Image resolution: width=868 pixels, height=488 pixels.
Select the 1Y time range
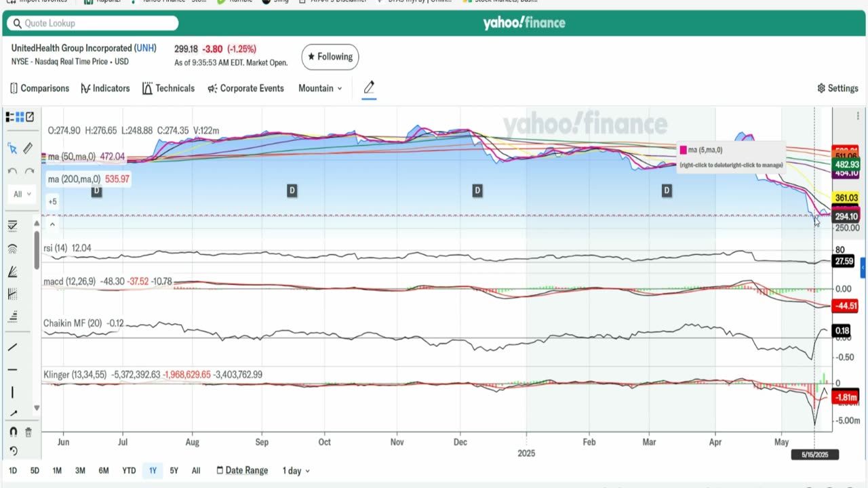(153, 470)
